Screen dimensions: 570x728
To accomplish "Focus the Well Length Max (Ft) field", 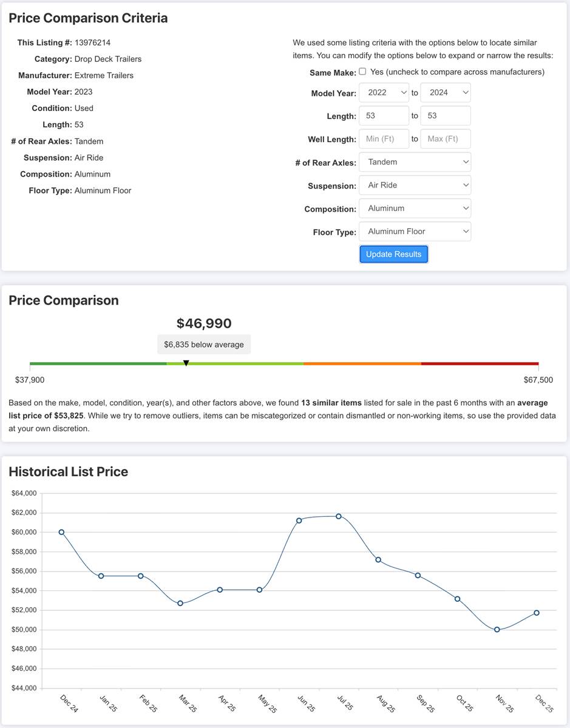I will click(445, 139).
